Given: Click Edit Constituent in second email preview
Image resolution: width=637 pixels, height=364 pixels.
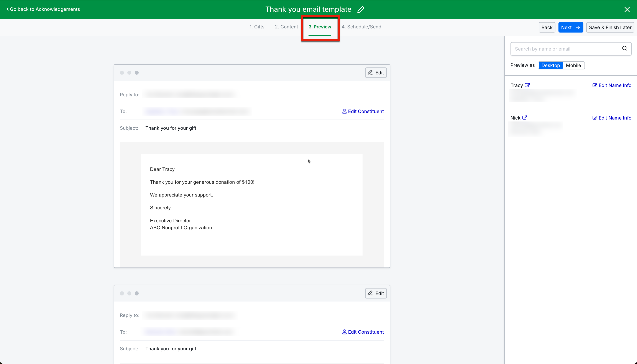Looking at the screenshot, I should point(363,332).
